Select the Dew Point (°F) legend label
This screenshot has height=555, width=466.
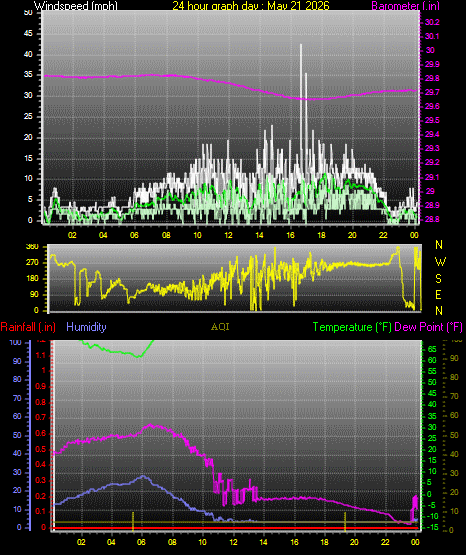coord(428,327)
